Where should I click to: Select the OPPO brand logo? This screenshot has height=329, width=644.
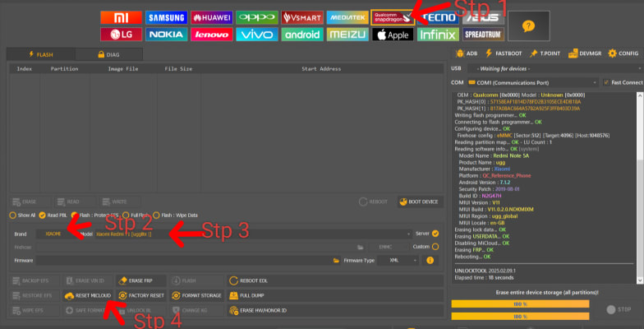[256, 18]
